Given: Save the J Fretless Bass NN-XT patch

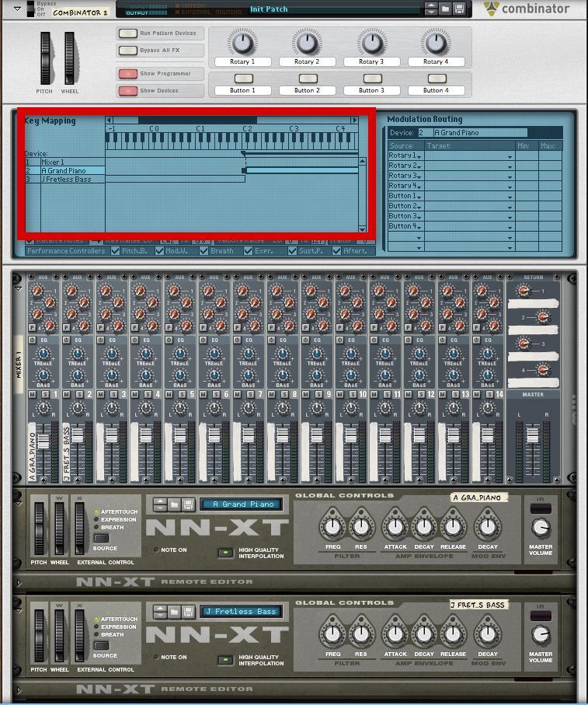Looking at the screenshot, I should 188,612.
